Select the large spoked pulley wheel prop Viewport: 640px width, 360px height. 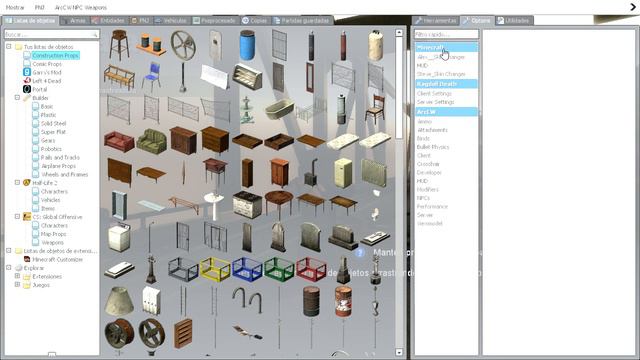pyautogui.click(x=183, y=45)
